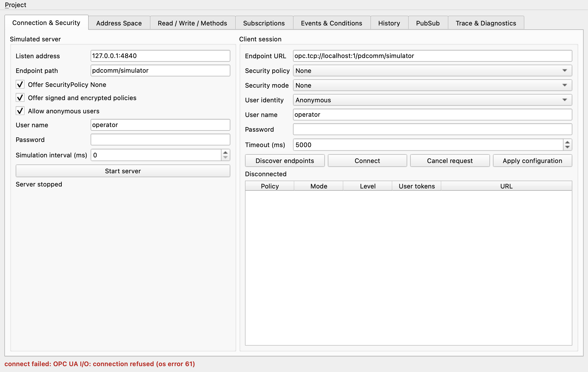Switch to the History tab

click(x=389, y=23)
